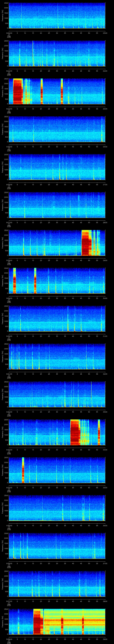Select the spectrogram panel beginning at 8:35:00
This screenshot has height=644, width=114.
tap(57, 508)
